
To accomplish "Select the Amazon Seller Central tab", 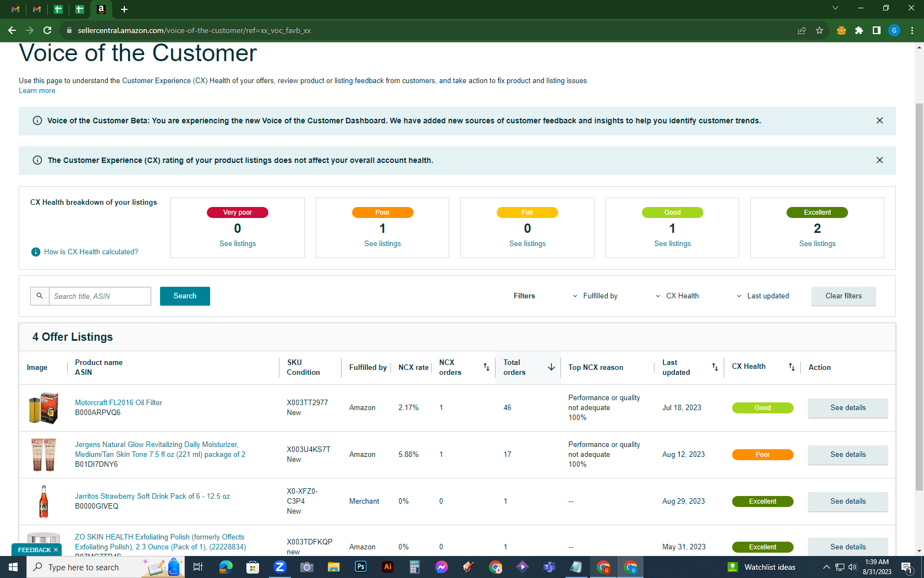I will [x=101, y=9].
